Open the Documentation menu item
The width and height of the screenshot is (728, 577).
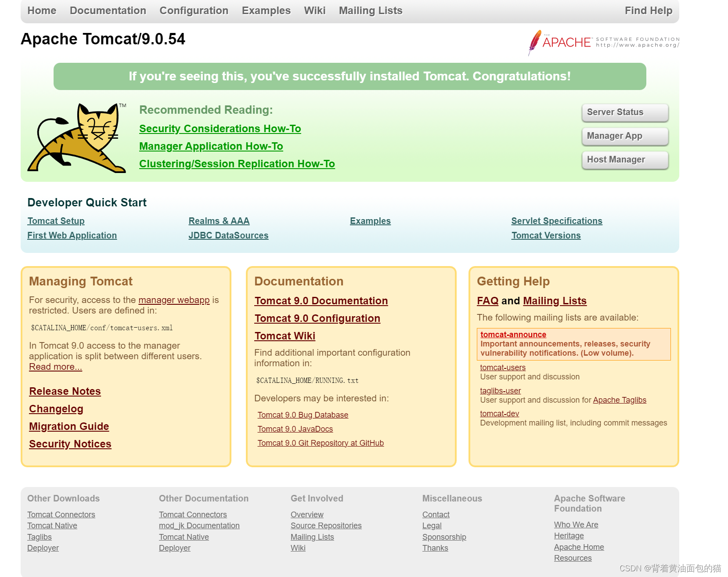click(108, 11)
